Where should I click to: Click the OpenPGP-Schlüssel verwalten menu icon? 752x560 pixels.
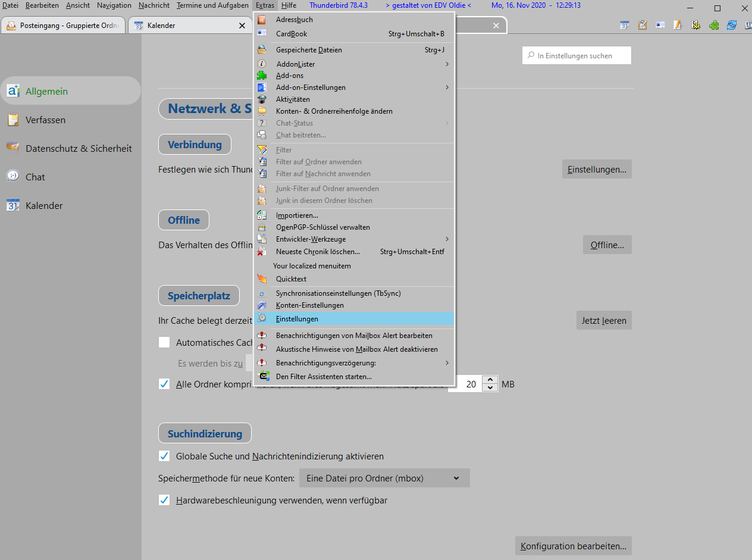[262, 227]
